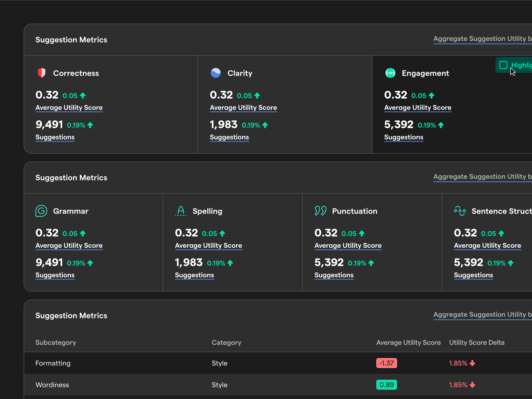Image resolution: width=532 pixels, height=399 pixels.
Task: Click the 5,392 value under Punctuation
Action: point(329,263)
